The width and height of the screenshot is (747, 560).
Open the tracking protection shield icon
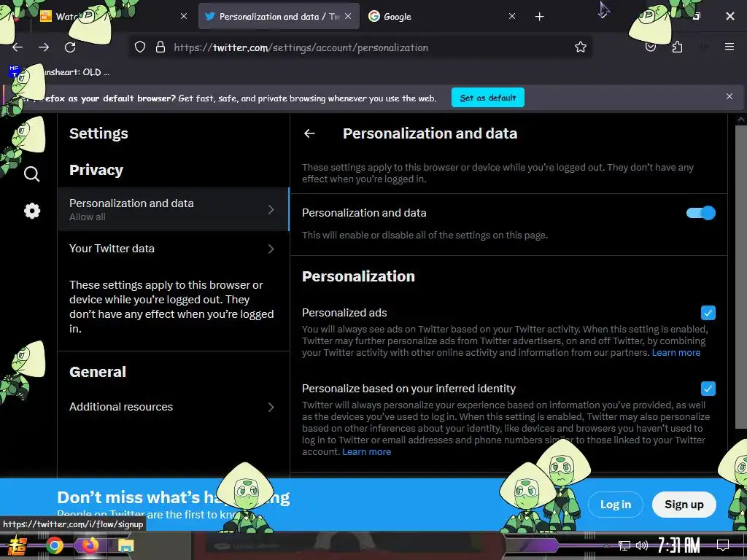(x=139, y=47)
